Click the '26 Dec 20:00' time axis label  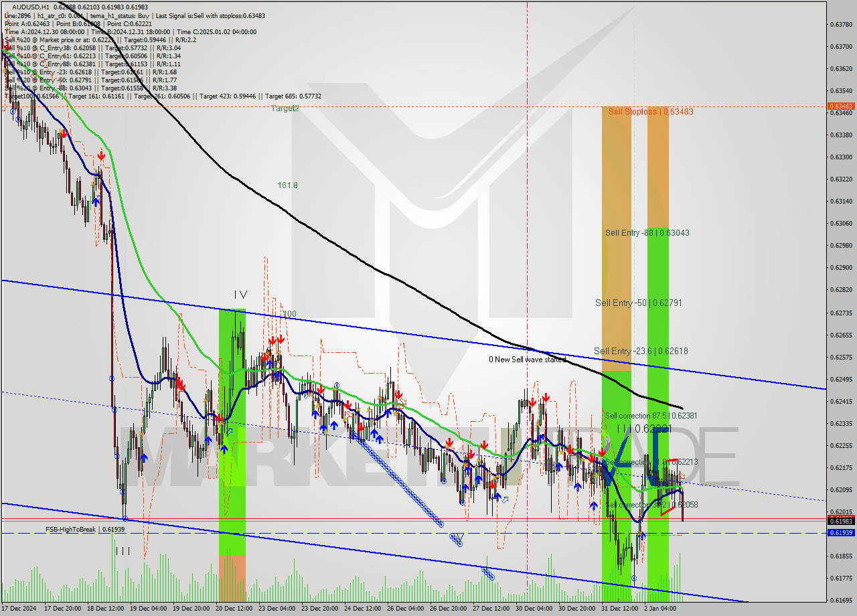[x=449, y=609]
